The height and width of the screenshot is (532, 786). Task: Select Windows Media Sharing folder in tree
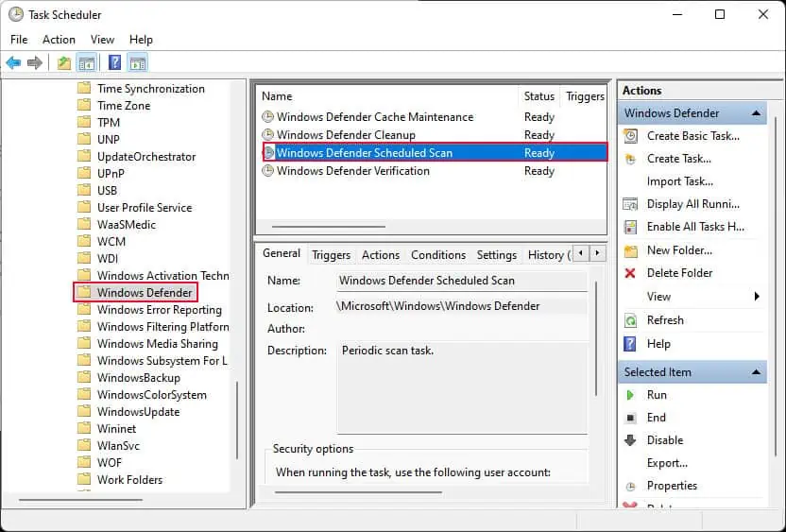pyautogui.click(x=158, y=344)
